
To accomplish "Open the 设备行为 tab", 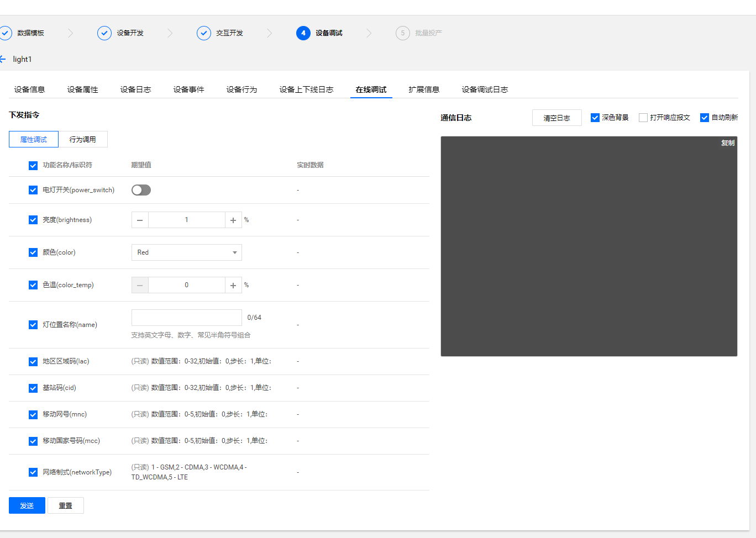I will (x=242, y=89).
